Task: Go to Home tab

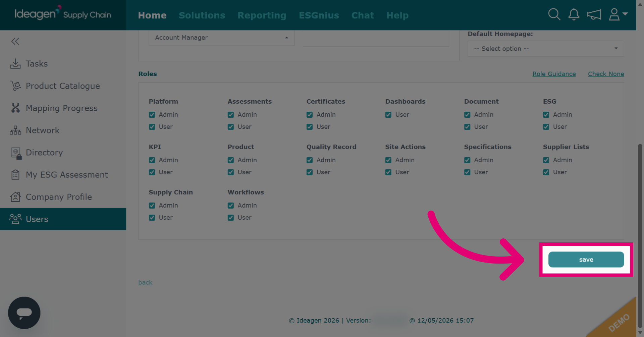Action: click(152, 15)
